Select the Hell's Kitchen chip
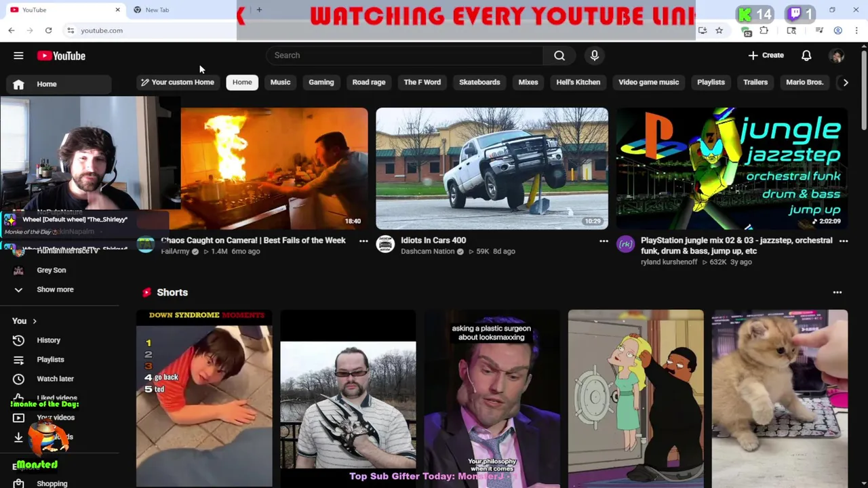Image resolution: width=868 pixels, height=488 pixels. tap(578, 82)
